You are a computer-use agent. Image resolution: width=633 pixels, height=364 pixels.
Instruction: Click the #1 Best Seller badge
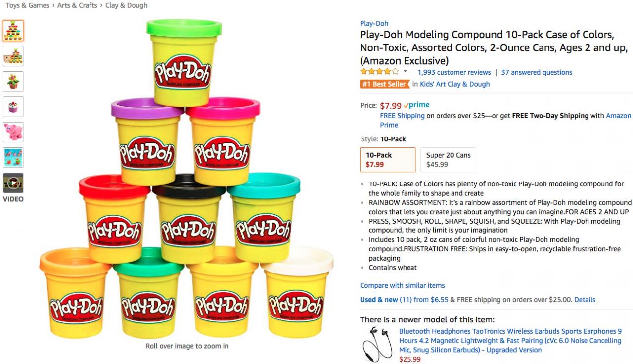384,84
